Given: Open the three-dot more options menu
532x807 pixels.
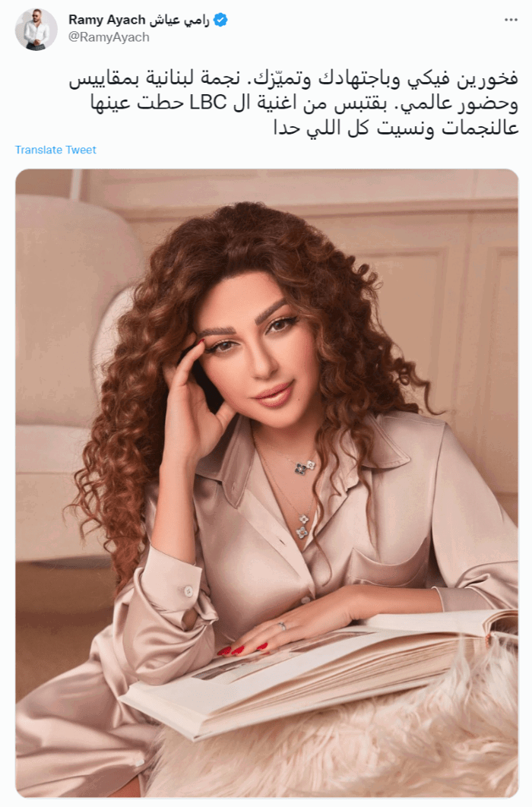Looking at the screenshot, I should point(511,20).
